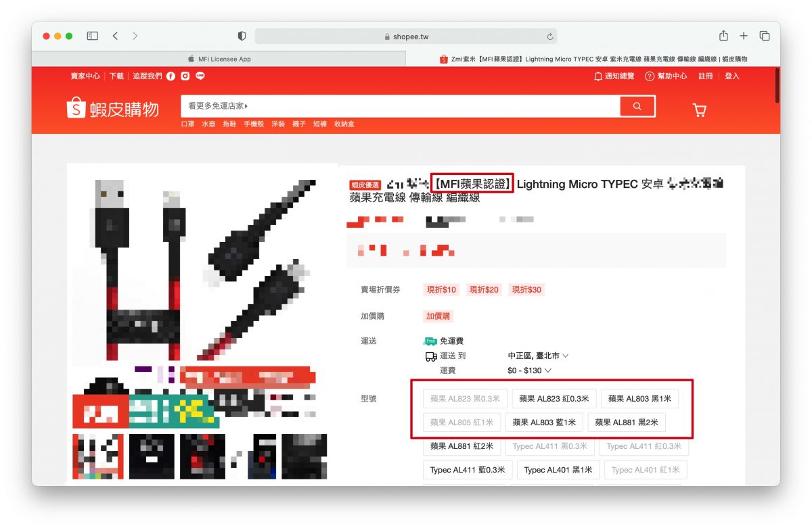Select variant 蘋果 AL803 藍1米
Screen dimensions: 812x528
coord(544,423)
